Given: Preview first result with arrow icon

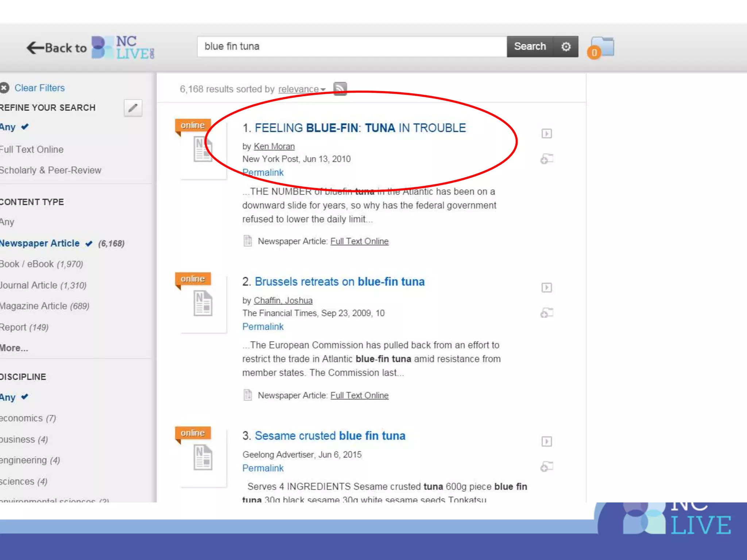Looking at the screenshot, I should coord(546,133).
